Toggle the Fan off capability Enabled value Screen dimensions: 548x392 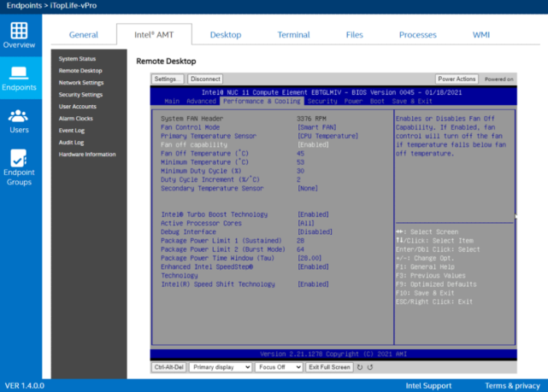click(313, 144)
